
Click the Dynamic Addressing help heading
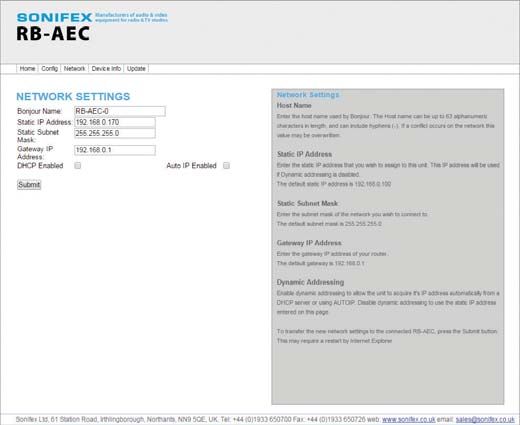point(310,282)
